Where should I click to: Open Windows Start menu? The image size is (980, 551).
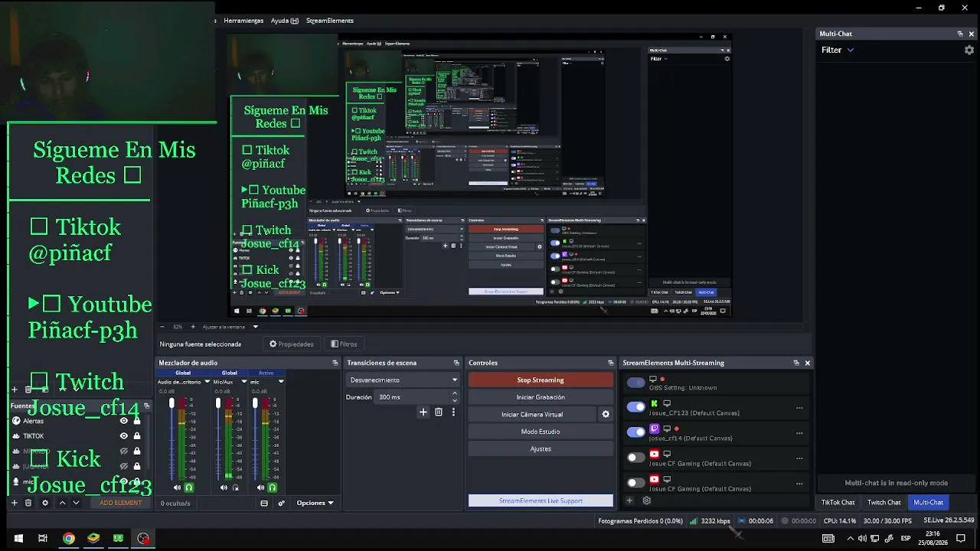pos(18,538)
